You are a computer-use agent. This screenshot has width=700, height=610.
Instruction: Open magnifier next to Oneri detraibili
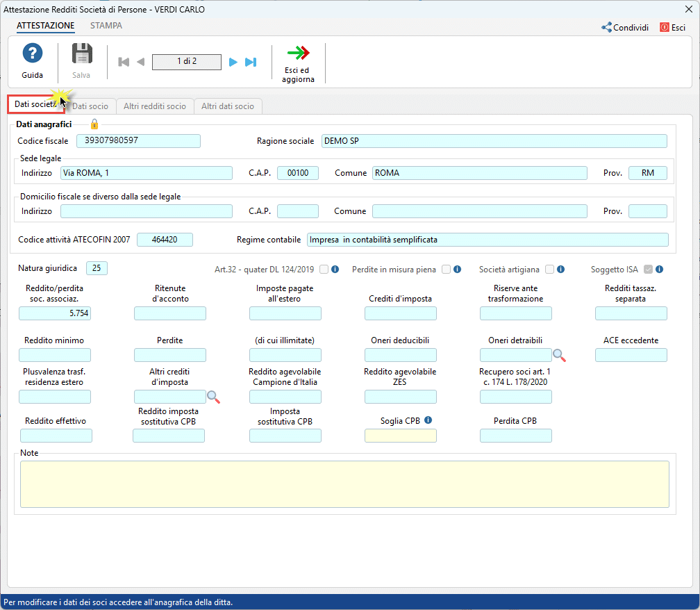559,355
